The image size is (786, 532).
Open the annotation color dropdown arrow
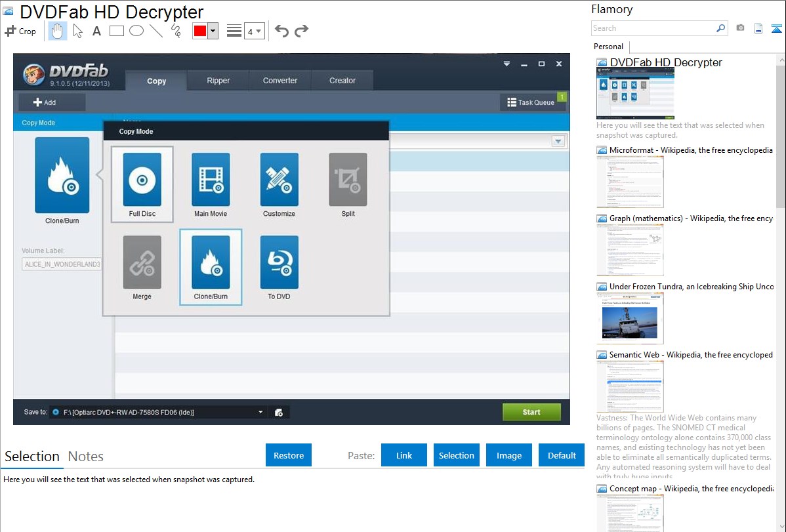pos(213,31)
